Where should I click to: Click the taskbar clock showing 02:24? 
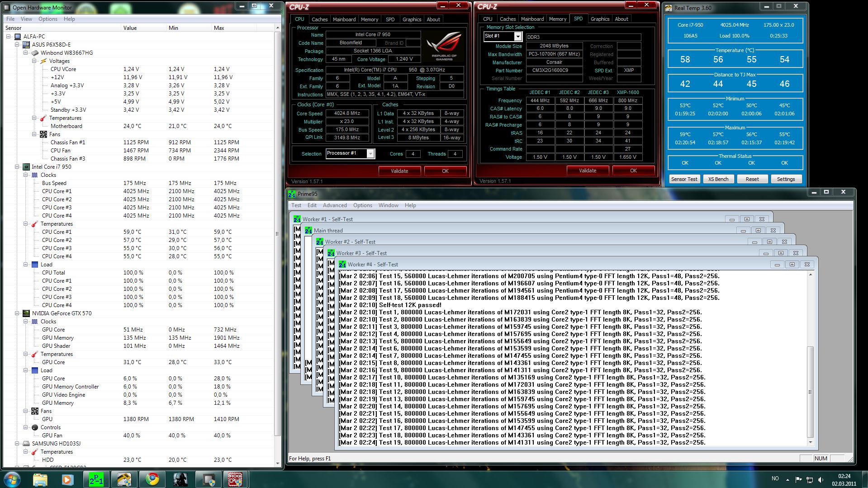tap(844, 479)
